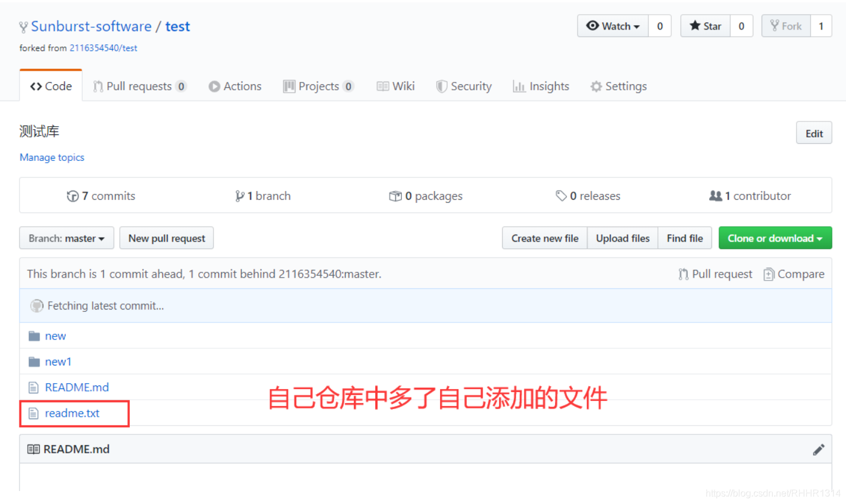The height and width of the screenshot is (504, 846).
Task: Click the eye icon on Watch button
Action: tap(592, 25)
